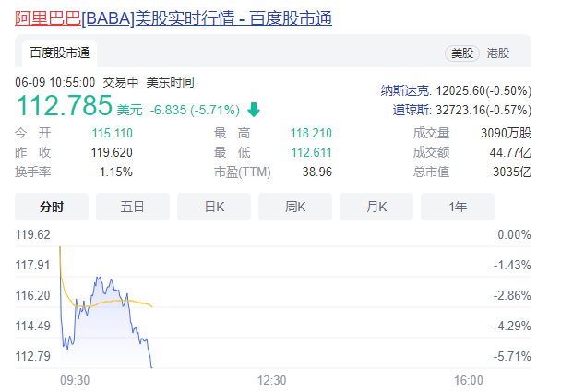Click the 成交额 value 44.77亿
The width and height of the screenshot is (561, 392).
pyautogui.click(x=510, y=153)
